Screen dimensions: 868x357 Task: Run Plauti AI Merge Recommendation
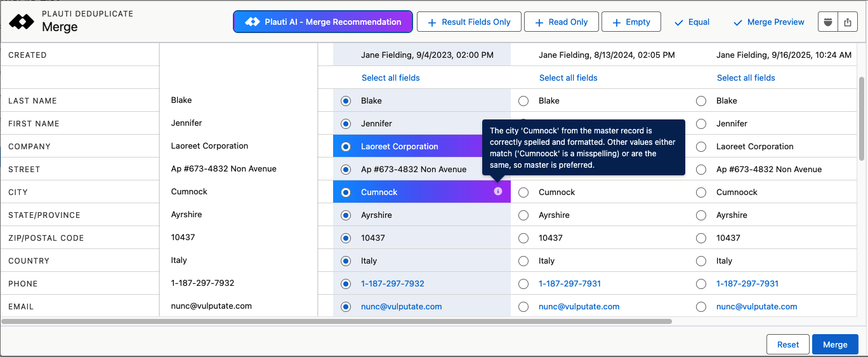[x=323, y=22]
